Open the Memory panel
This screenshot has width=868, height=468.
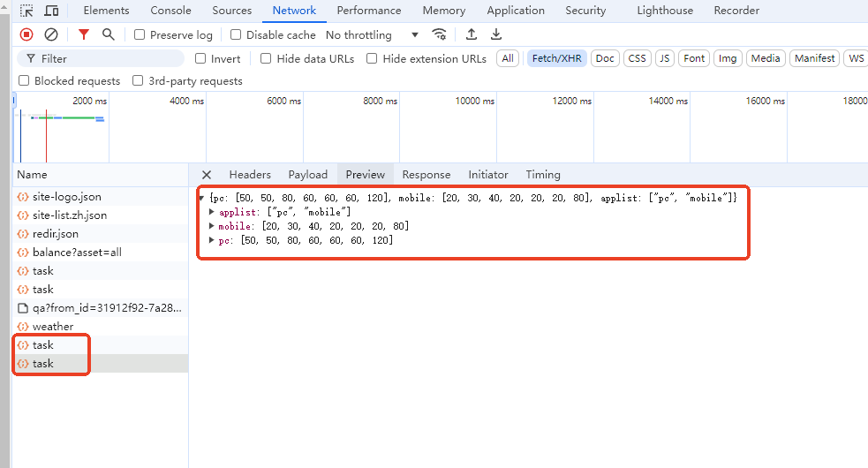pyautogui.click(x=444, y=11)
